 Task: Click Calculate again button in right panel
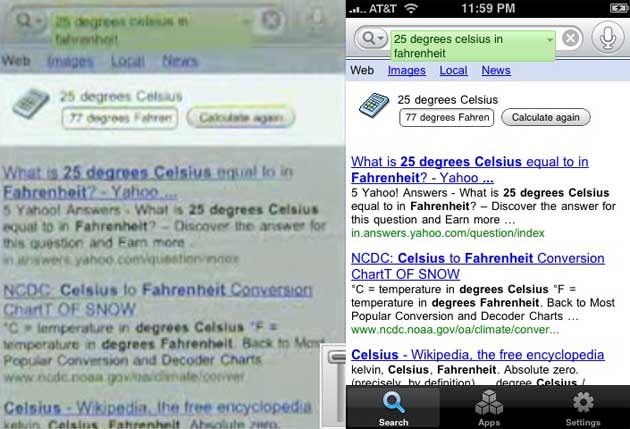pos(546,117)
